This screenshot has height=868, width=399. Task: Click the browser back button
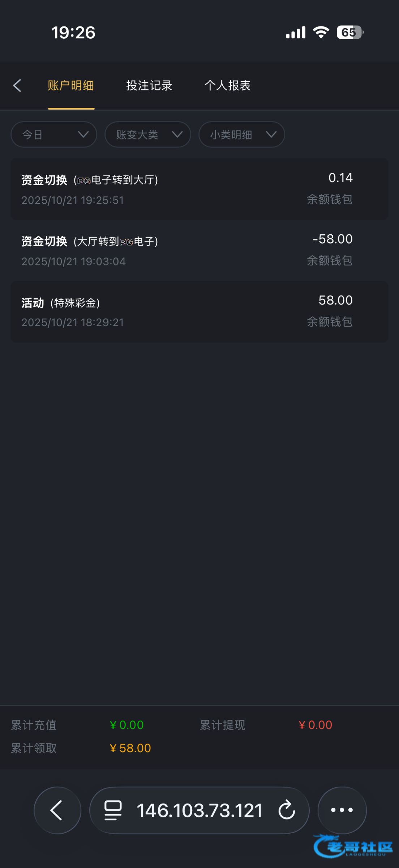57,810
